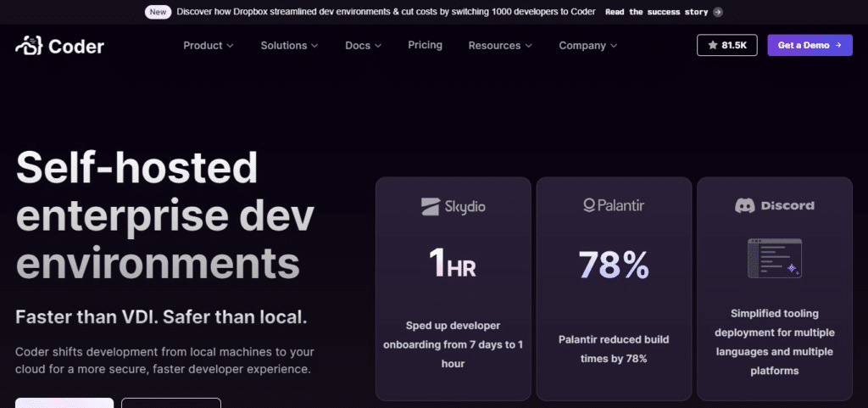The width and height of the screenshot is (868, 408).
Task: Select the Skydio 1 HR onboarding card
Action: (453, 288)
